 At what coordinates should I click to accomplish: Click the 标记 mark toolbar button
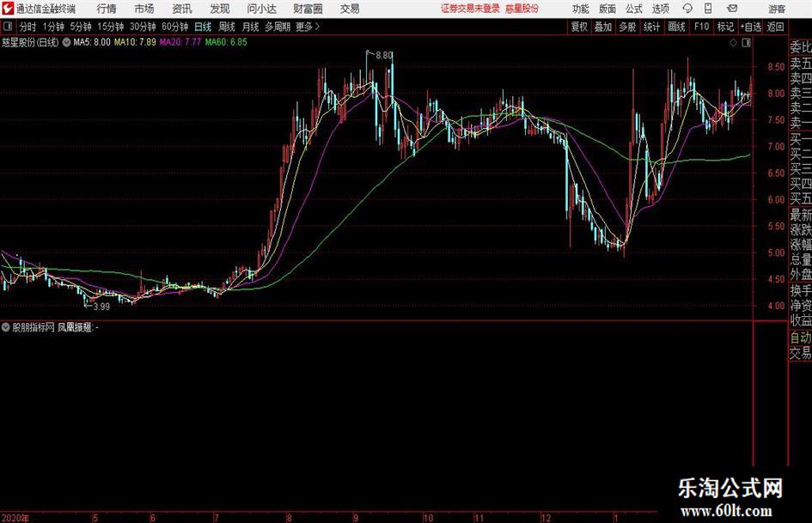point(725,27)
